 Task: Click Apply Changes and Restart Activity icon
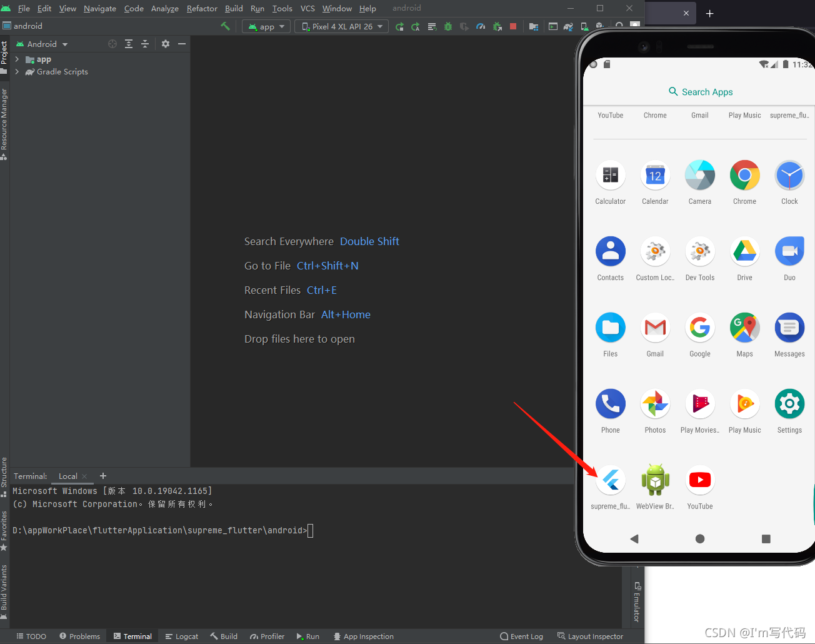pyautogui.click(x=416, y=26)
